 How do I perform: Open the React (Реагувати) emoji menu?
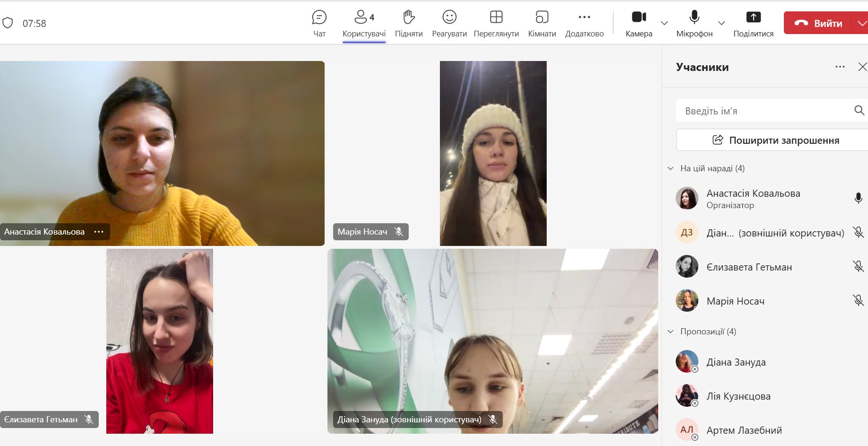[x=449, y=18]
